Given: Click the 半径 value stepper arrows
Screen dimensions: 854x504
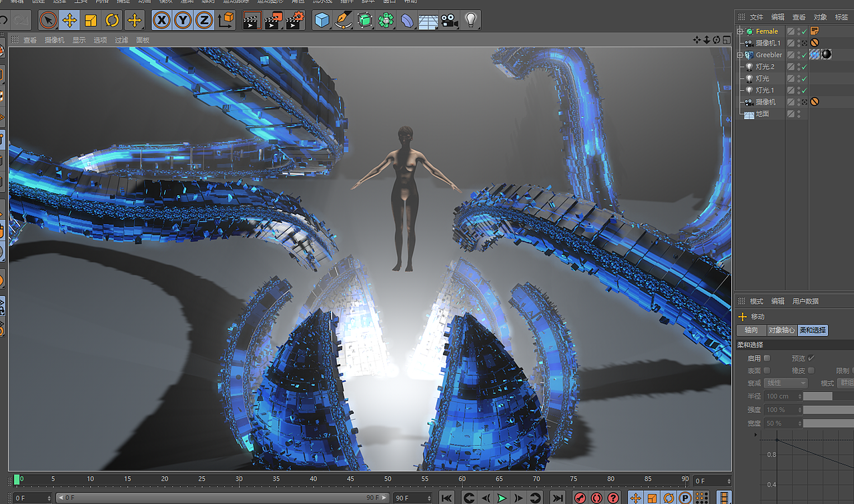Looking at the screenshot, I should (799, 396).
